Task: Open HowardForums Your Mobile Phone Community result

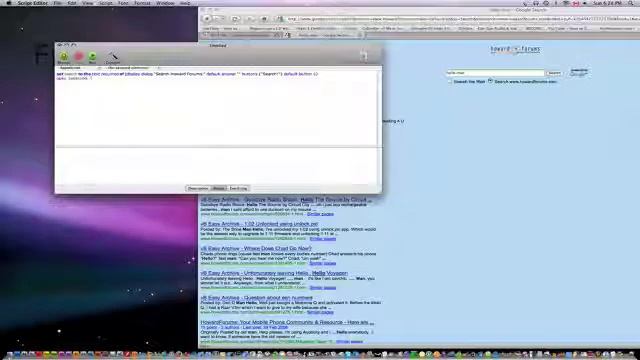Action: click(287, 322)
